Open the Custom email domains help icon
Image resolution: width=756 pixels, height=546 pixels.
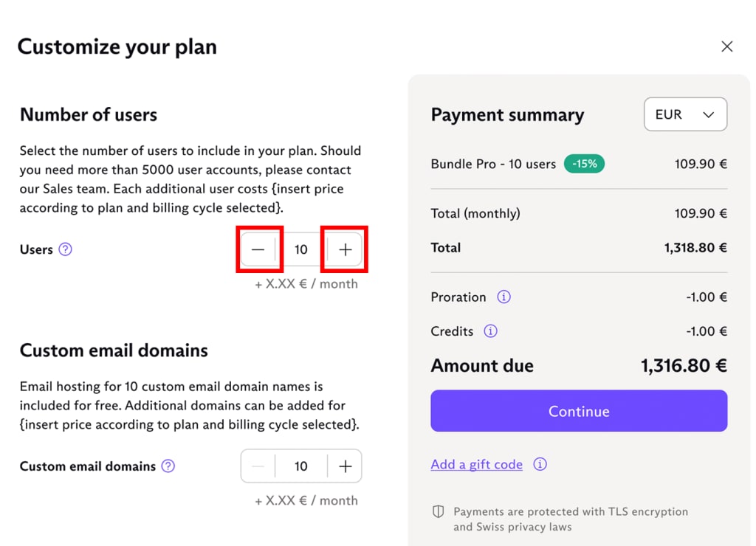(168, 466)
